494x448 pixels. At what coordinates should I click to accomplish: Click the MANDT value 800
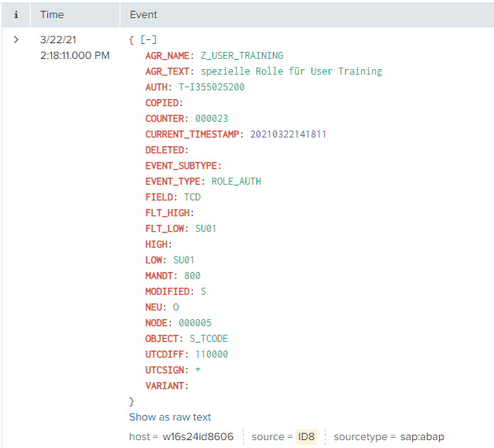click(x=192, y=276)
